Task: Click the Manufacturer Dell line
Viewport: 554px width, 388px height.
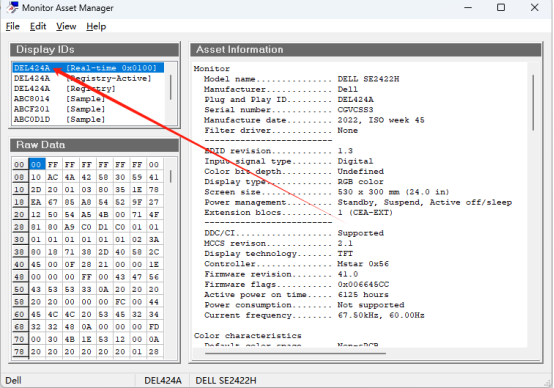Action: pyautogui.click(x=281, y=89)
